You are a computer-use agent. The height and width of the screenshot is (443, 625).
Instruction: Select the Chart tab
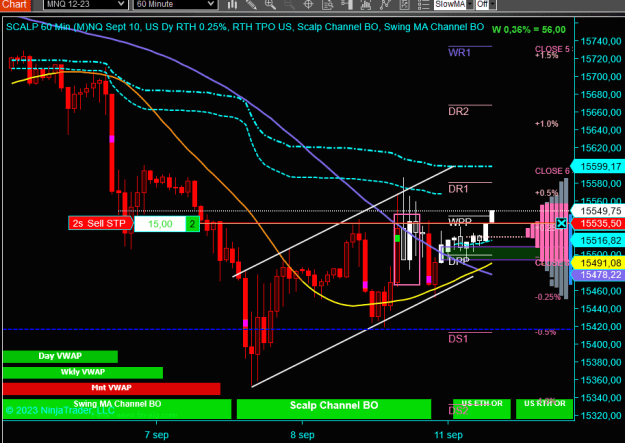(x=15, y=5)
